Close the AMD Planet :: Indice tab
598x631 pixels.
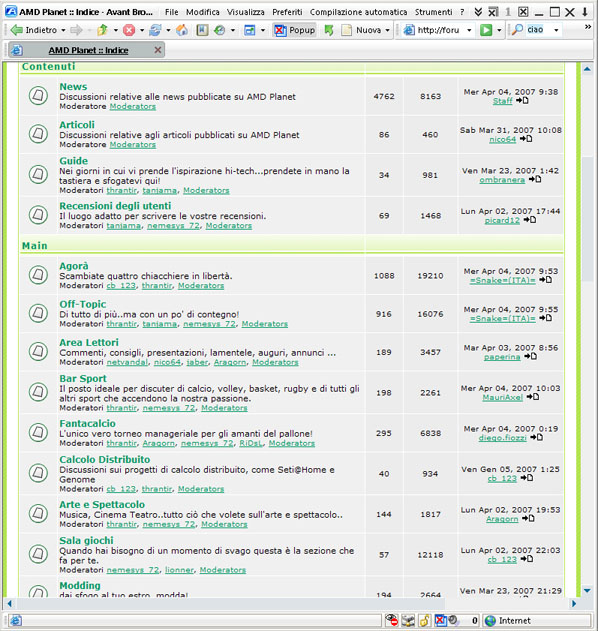tap(158, 50)
